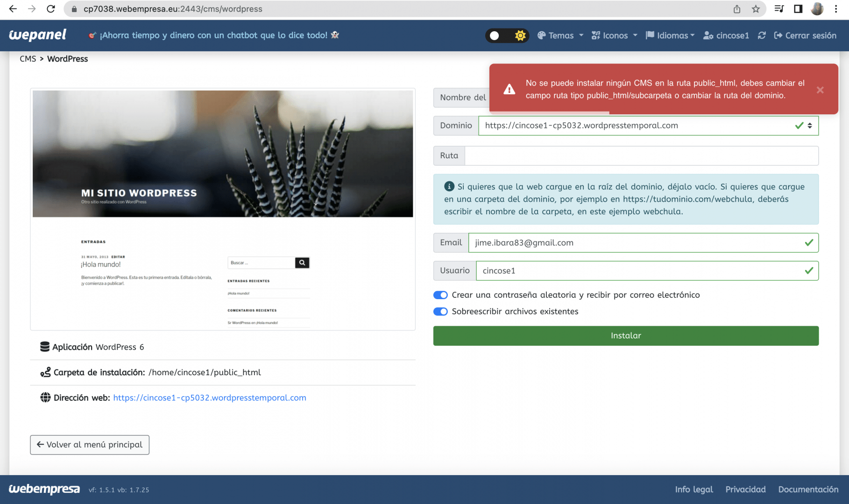Open the Idiomas dropdown menu
849x504 pixels.
tap(670, 35)
